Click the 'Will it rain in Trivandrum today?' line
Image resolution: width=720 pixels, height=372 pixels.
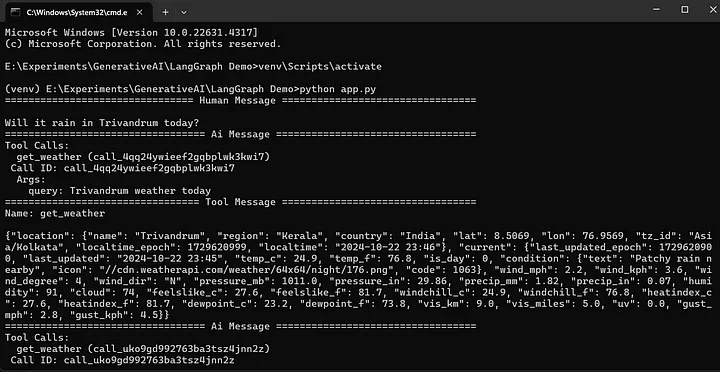click(x=102, y=123)
